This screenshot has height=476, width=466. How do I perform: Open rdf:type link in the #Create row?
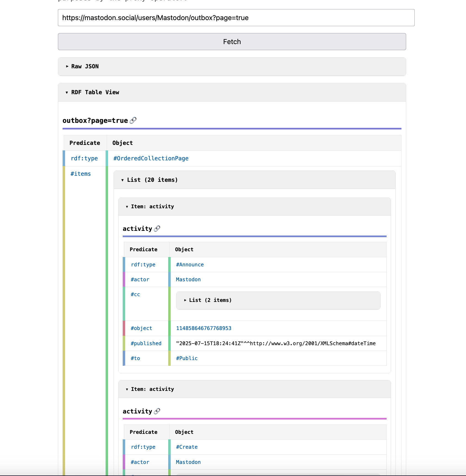[x=143, y=447]
